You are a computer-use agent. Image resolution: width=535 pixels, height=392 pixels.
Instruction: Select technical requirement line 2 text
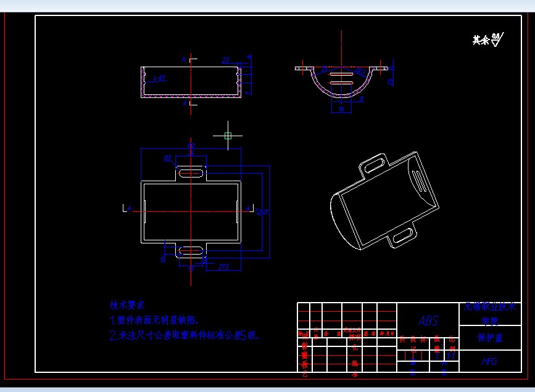pyautogui.click(x=184, y=335)
